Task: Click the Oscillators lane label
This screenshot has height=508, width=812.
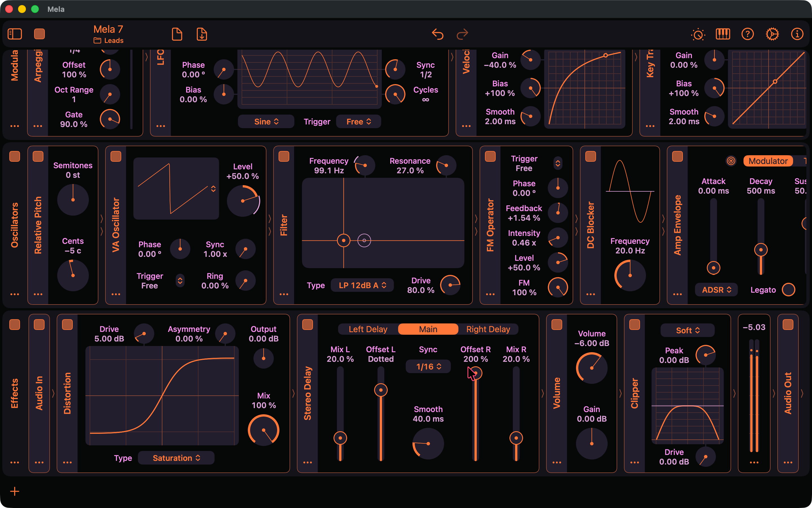Action: tap(14, 225)
